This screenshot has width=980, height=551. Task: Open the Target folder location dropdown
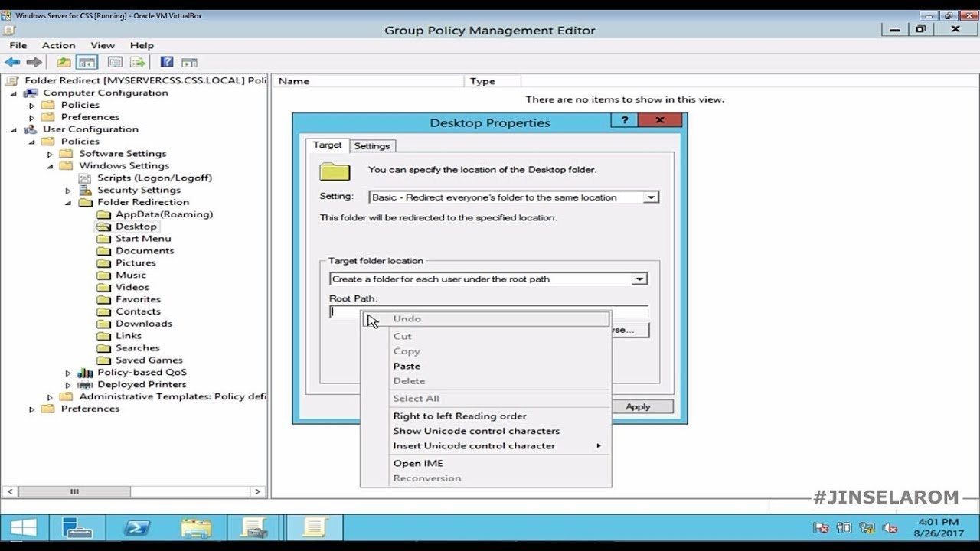coord(639,279)
